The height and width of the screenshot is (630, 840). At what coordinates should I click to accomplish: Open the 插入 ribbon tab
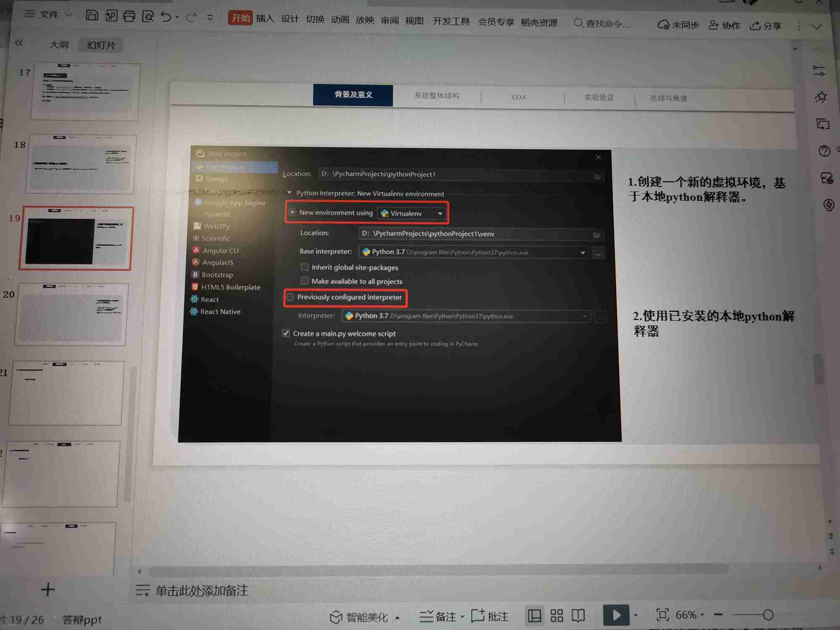[x=265, y=18]
